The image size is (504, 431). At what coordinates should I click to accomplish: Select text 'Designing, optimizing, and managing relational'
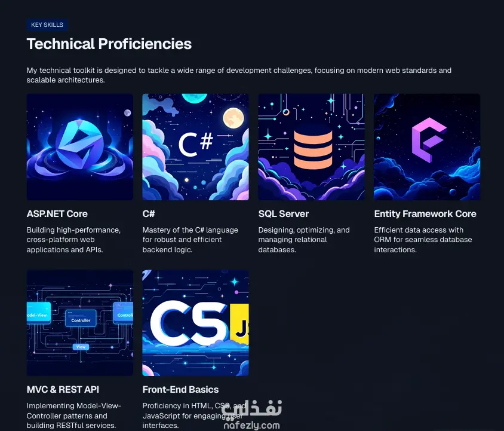304,235
